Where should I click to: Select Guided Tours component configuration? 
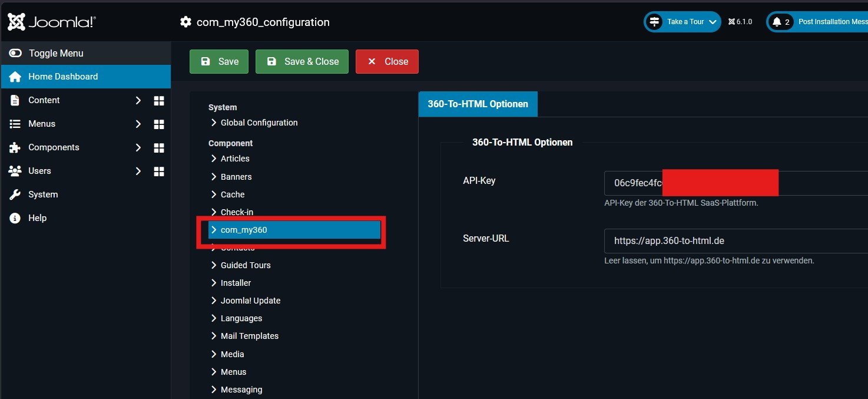pos(246,265)
